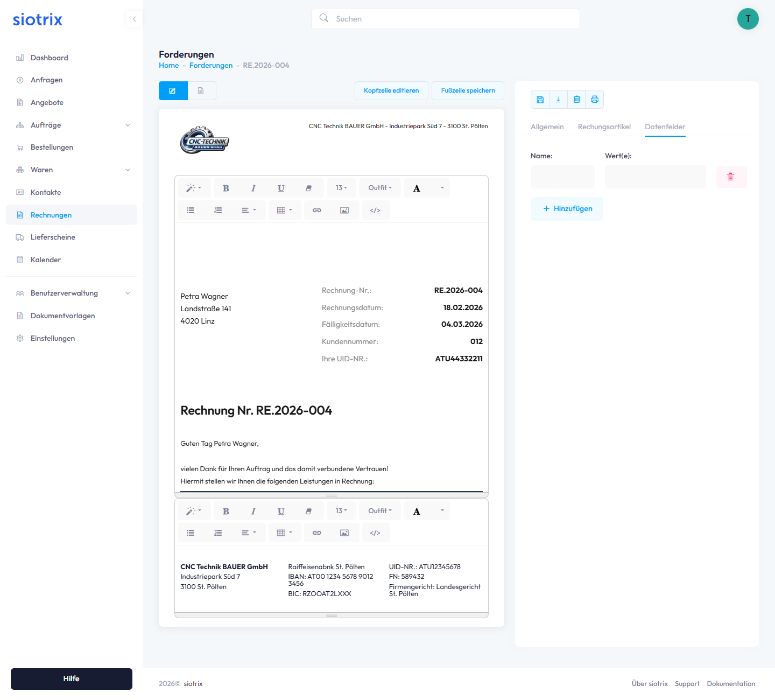
Task: Open the Outfit font dropdown in footer editor
Action: click(380, 511)
